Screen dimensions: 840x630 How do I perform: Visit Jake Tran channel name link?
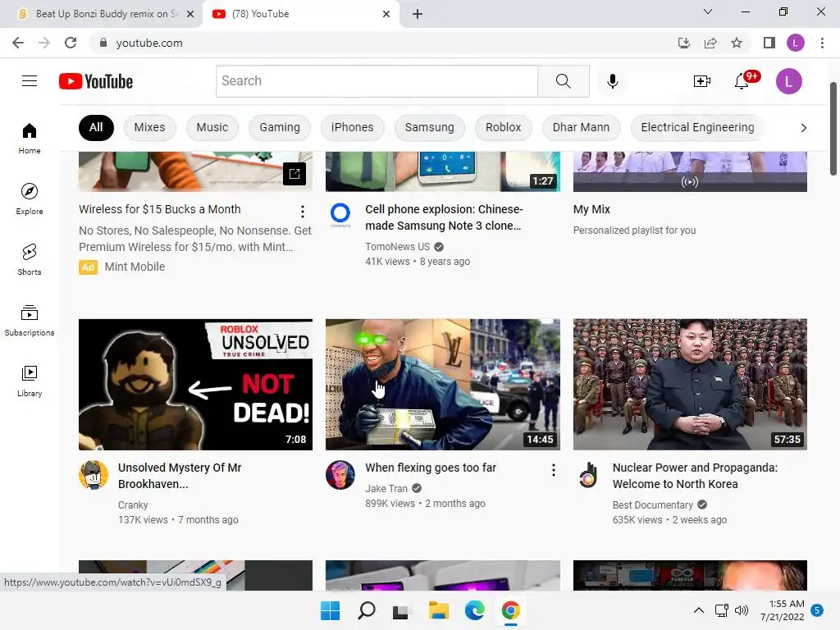pos(386,489)
